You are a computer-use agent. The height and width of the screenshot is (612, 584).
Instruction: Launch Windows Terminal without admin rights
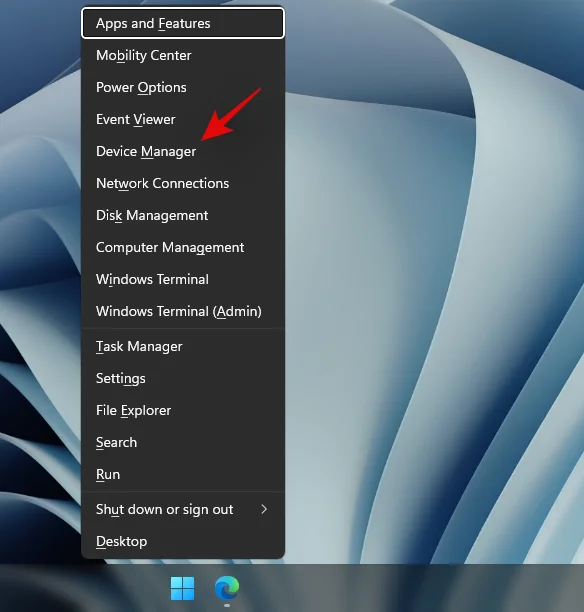coord(183,279)
